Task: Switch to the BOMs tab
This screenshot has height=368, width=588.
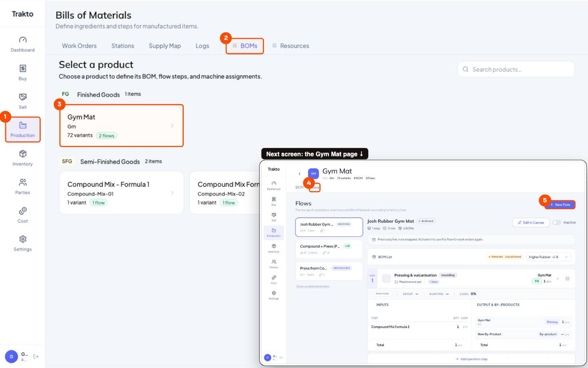Action: pos(245,46)
